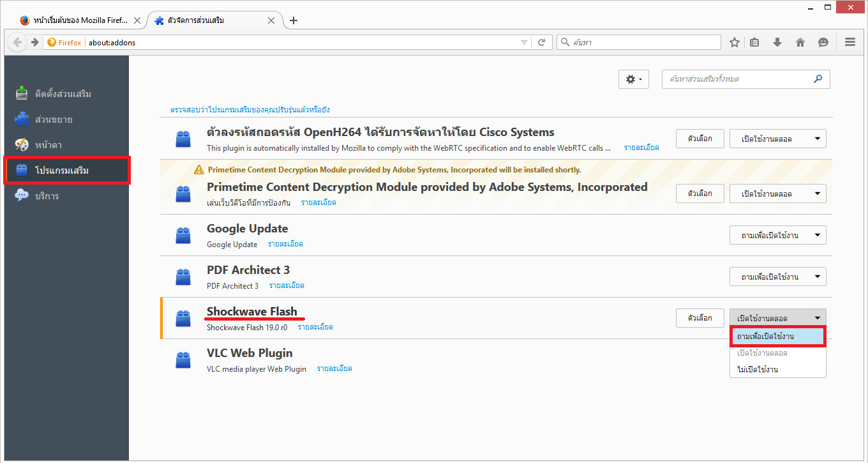Expand the OpenH264 activation dropdown
Screen dimensions: 868x463
[777, 139]
